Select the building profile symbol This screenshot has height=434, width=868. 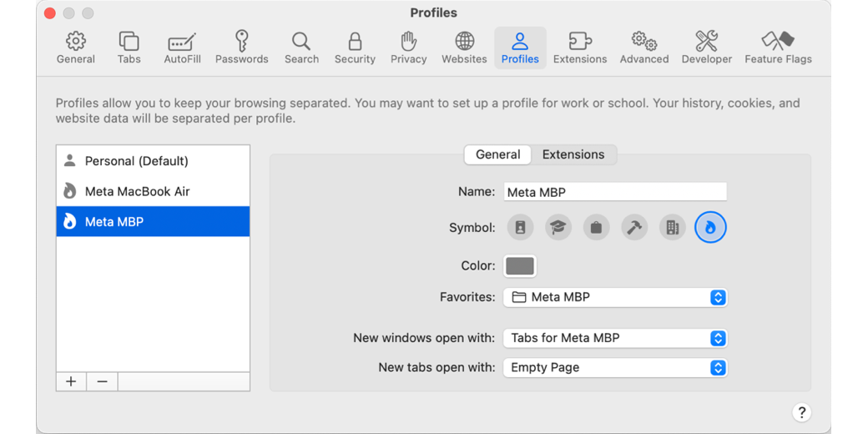672,227
